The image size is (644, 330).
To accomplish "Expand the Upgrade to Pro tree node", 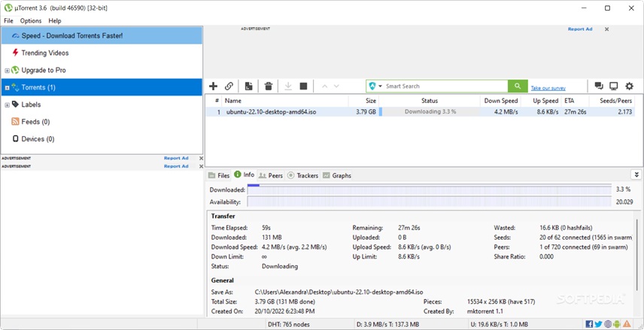I will point(7,71).
